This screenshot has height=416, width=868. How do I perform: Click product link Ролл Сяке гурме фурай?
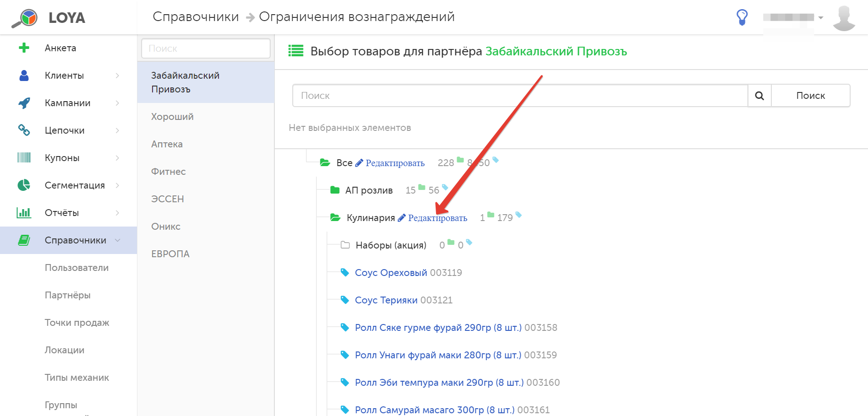pyautogui.click(x=438, y=328)
